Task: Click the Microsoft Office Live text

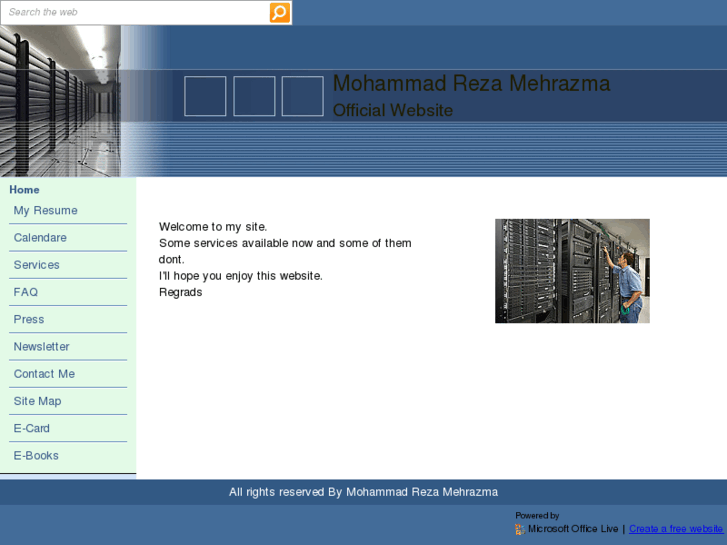Action: coord(573,529)
